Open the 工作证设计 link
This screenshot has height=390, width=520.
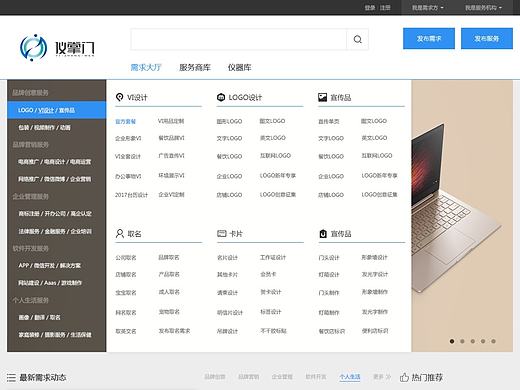273,257
